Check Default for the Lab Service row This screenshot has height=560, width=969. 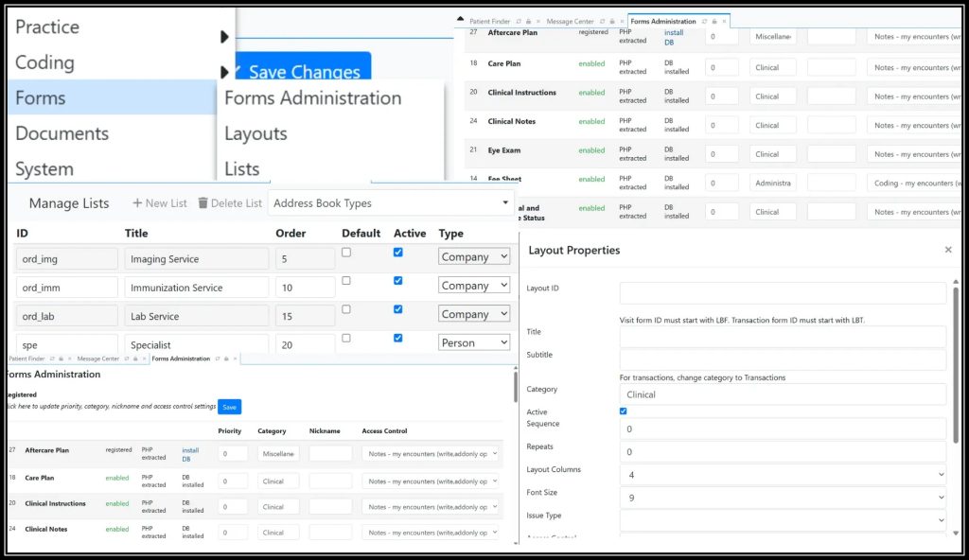345,309
